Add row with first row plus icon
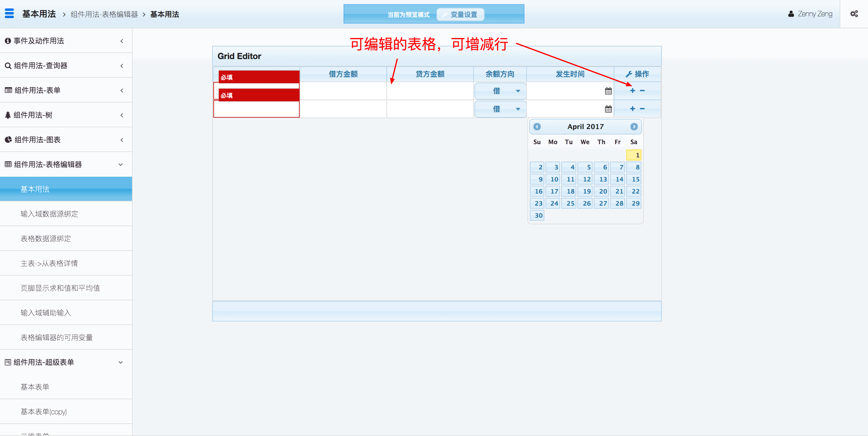The width and height of the screenshot is (868, 436). (x=632, y=91)
